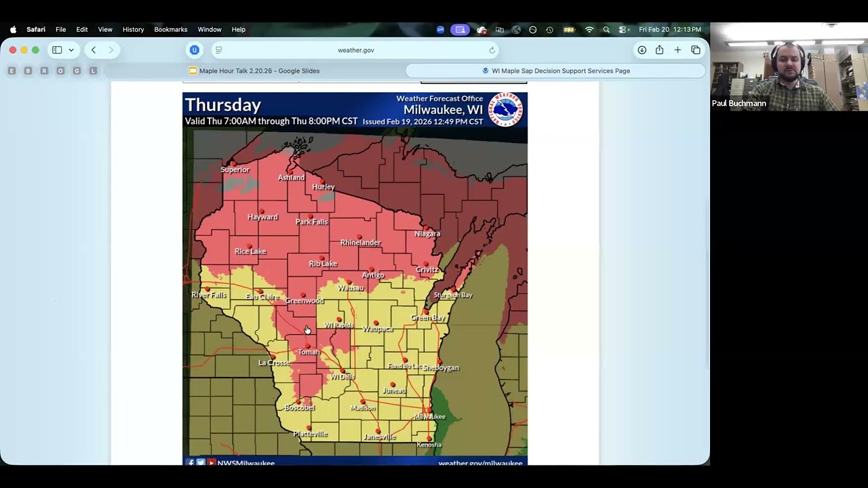Reload the weather.gov page
This screenshot has width=868, height=488.
(x=492, y=49)
